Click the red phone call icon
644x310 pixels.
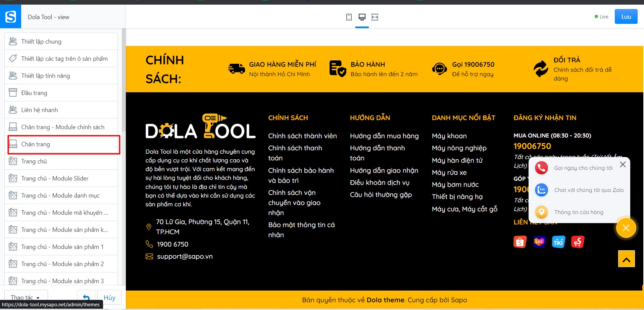coord(541,168)
